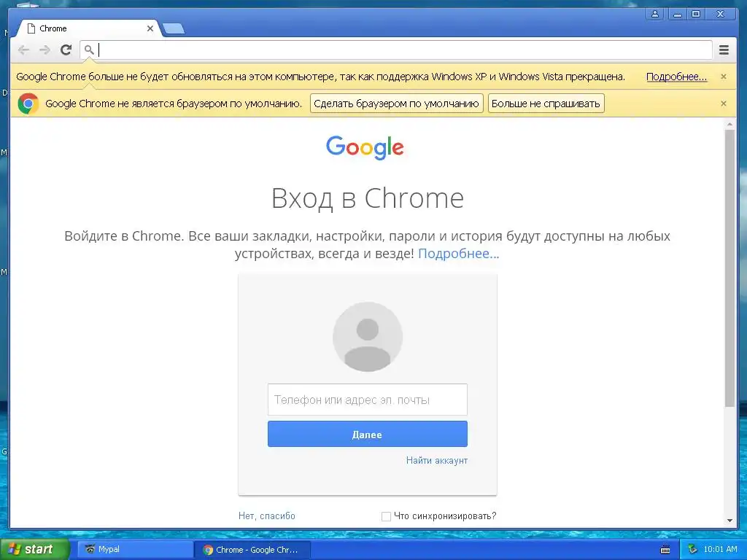Switch to the Mypal taskbar window
Screen dimensions: 747x560
tap(135, 550)
